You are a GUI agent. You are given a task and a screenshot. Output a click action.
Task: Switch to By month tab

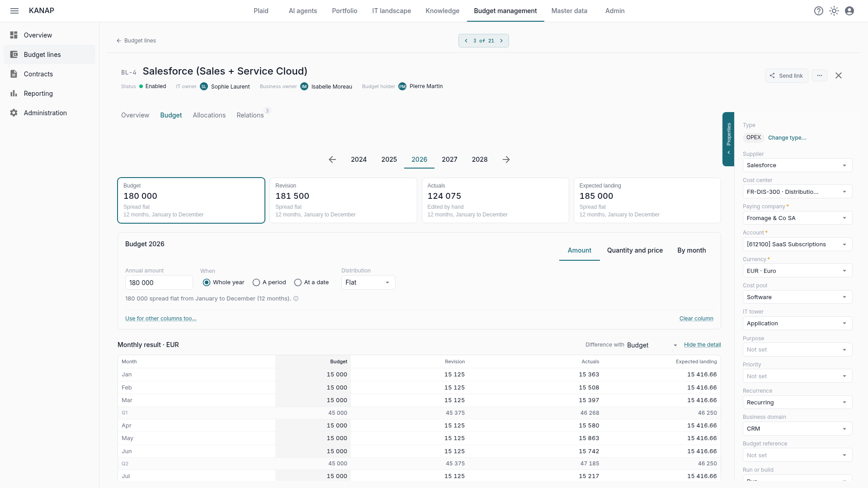691,250
